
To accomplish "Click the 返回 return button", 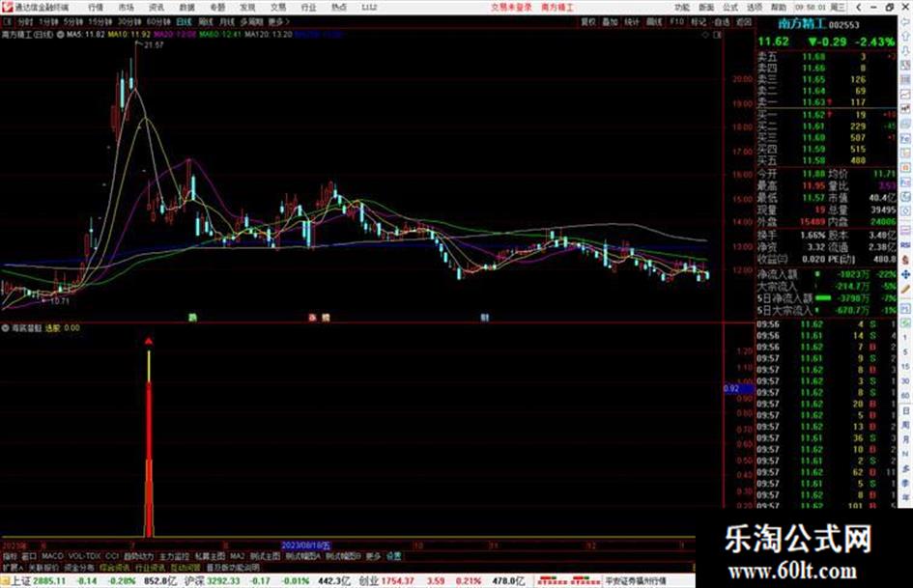I will click(x=744, y=22).
